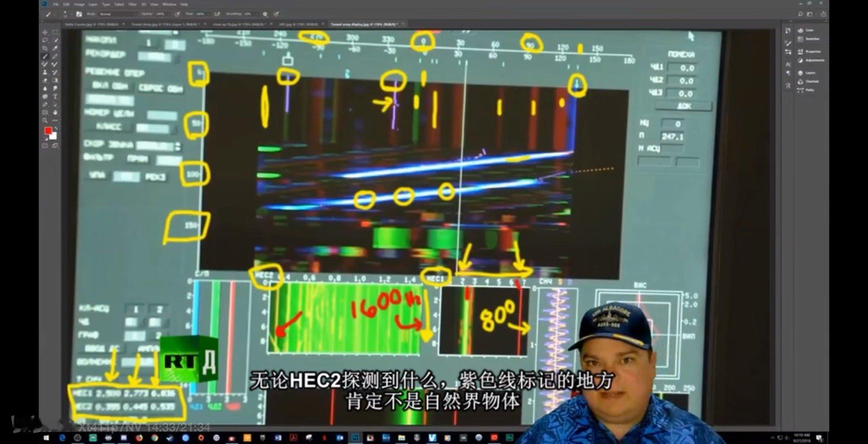Click the red foreground color swatch
Viewport: 868px width, 444px height.
[48, 130]
